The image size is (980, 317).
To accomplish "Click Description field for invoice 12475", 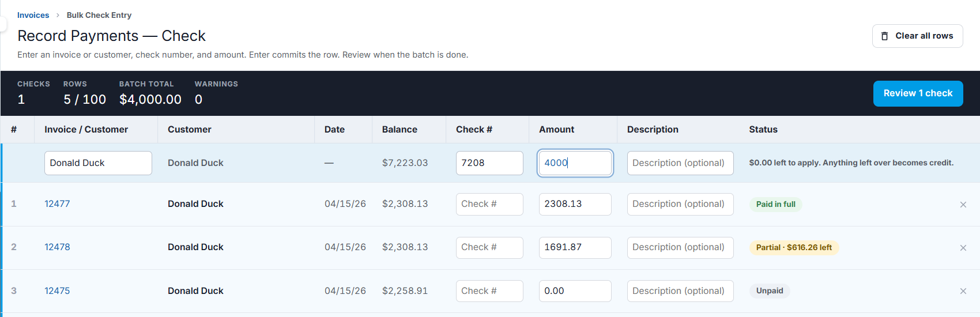I will [x=680, y=291].
